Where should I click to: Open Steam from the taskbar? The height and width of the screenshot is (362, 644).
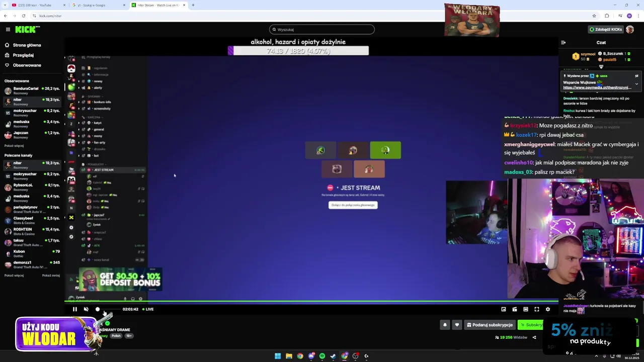tap(333, 356)
